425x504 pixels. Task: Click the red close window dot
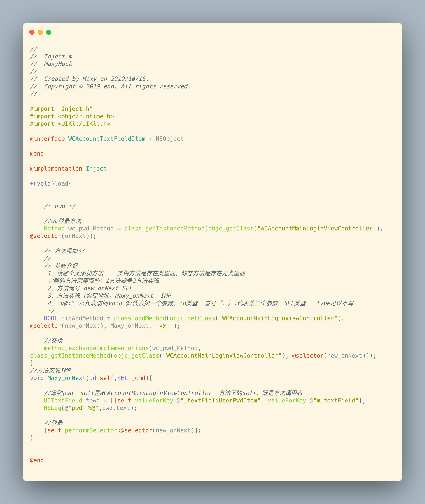pos(32,32)
